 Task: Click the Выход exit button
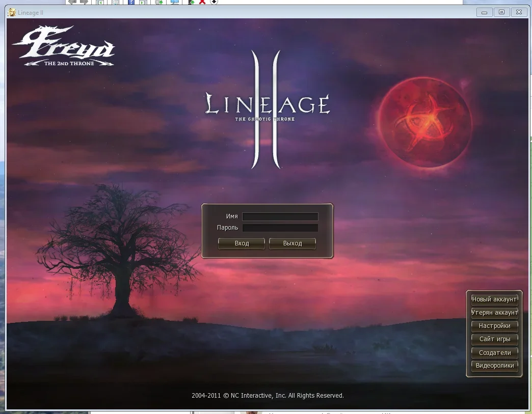[x=292, y=243]
